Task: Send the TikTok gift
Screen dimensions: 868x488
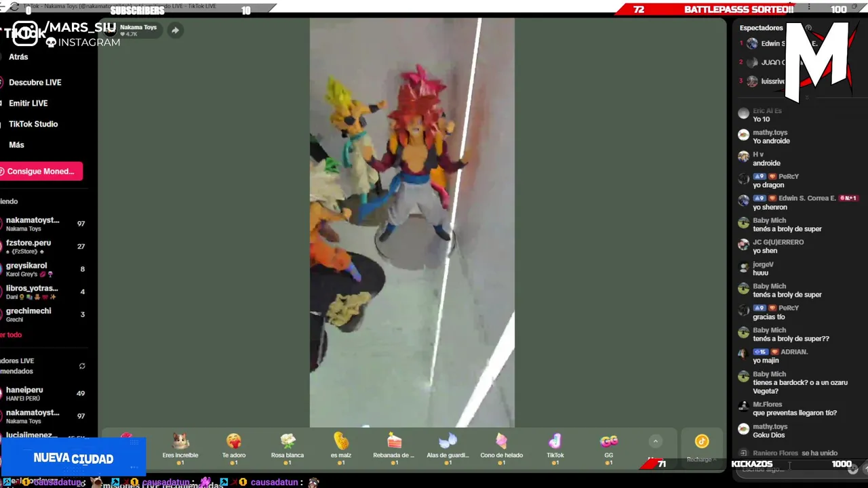Action: [x=555, y=449]
